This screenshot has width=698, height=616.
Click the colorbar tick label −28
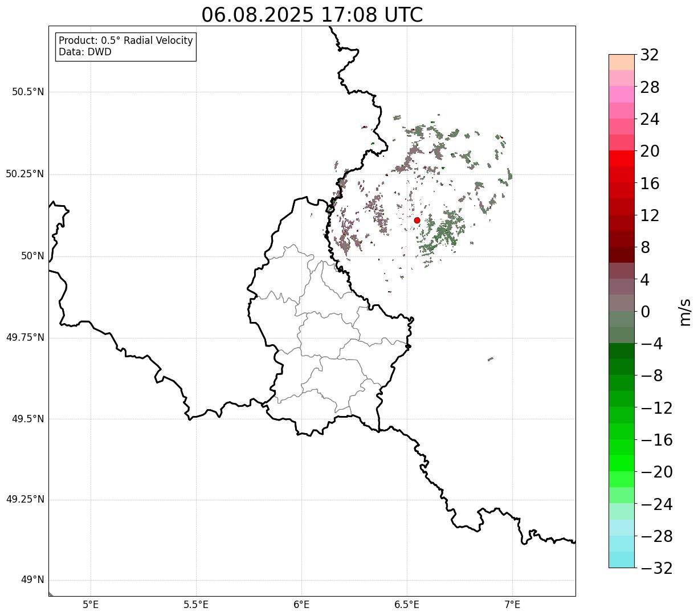(x=656, y=536)
